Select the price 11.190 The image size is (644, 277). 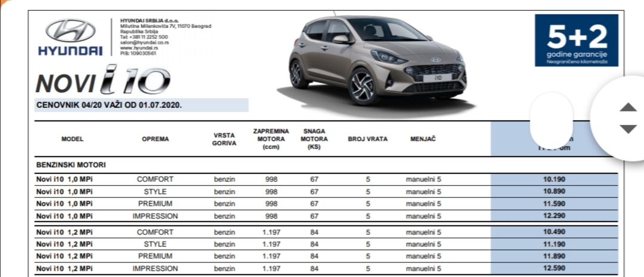[554, 244]
